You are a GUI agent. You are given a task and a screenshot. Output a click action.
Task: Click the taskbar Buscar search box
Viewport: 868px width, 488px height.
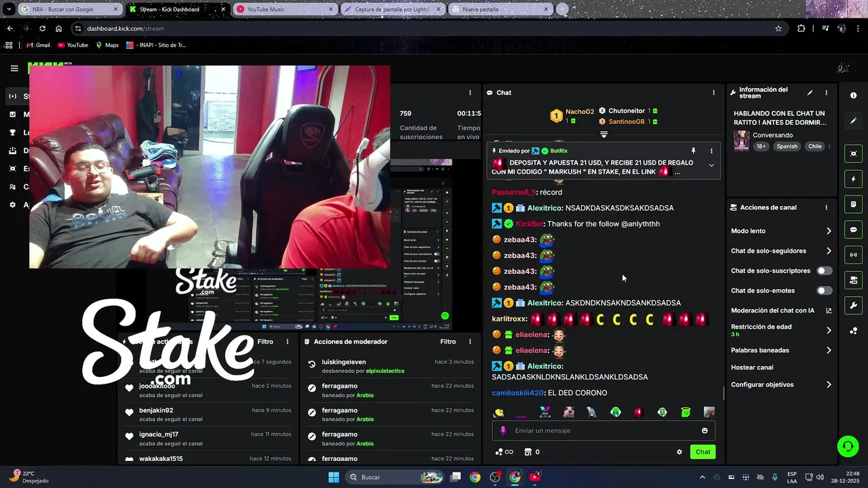tap(395, 477)
